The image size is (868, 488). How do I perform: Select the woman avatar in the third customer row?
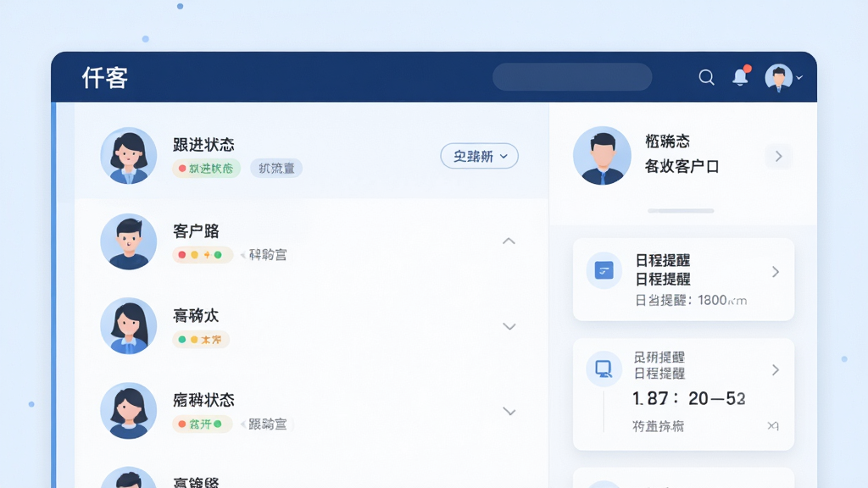click(x=129, y=326)
